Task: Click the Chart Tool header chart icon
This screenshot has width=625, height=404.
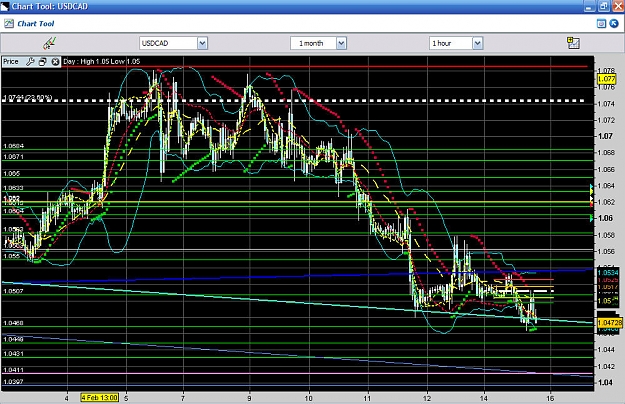Action: tap(9, 24)
